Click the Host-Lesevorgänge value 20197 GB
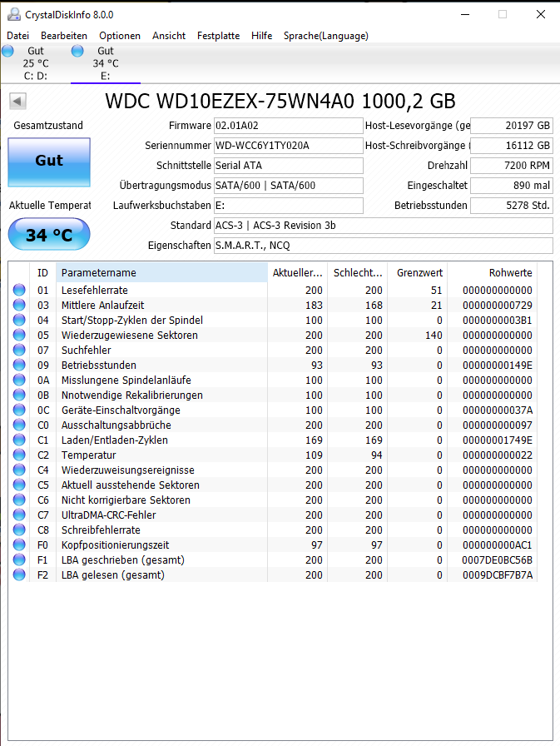 click(x=512, y=126)
